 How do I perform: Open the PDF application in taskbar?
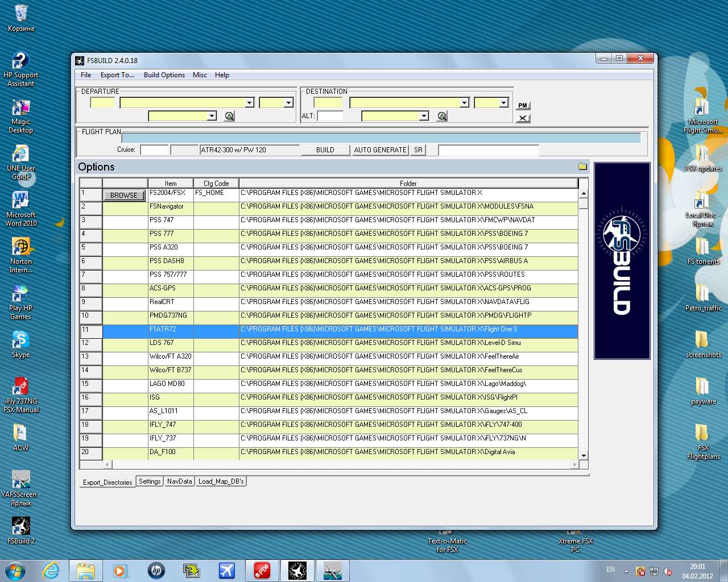point(262,570)
